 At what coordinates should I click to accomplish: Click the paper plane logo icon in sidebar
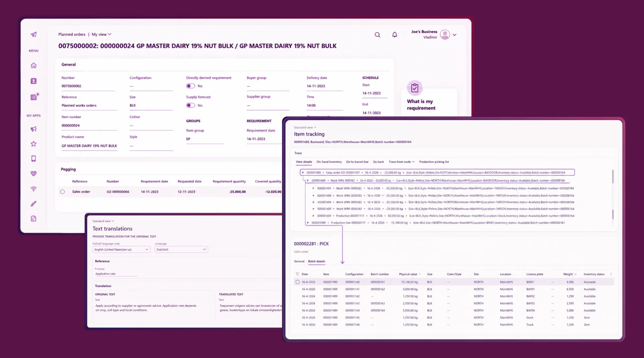pos(34,34)
